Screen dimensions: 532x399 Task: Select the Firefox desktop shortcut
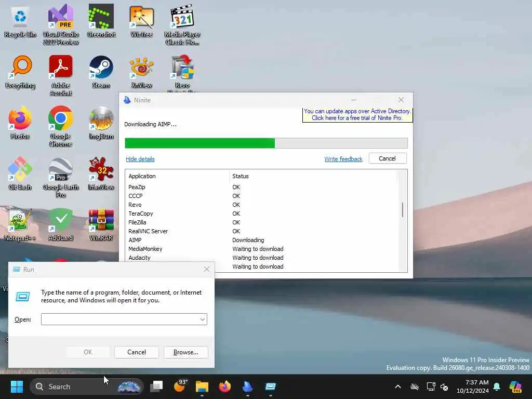[20, 123]
